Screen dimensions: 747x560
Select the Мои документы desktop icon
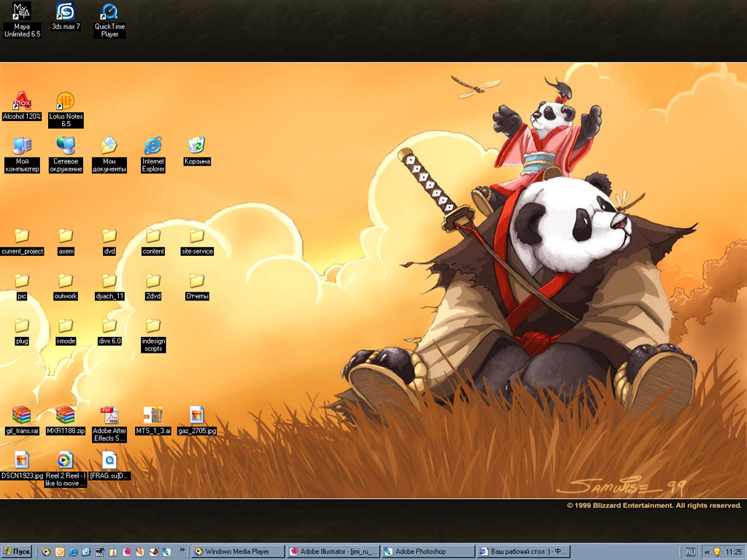tap(109, 155)
